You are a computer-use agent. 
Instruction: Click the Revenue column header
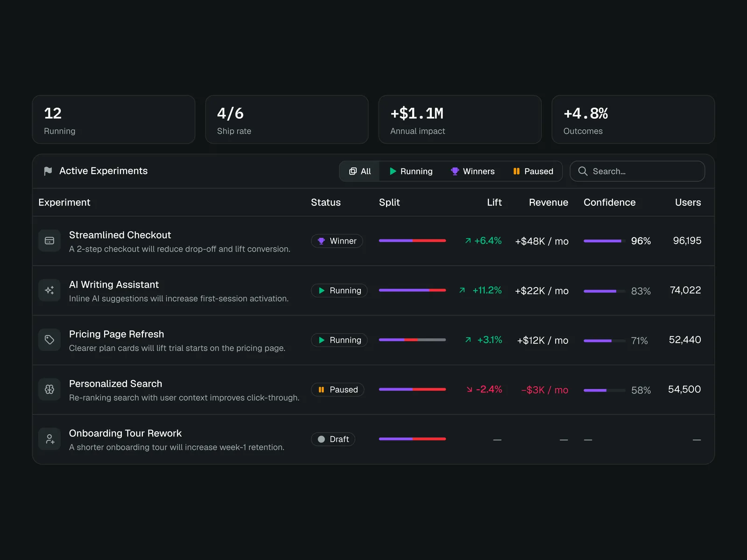coord(549,203)
